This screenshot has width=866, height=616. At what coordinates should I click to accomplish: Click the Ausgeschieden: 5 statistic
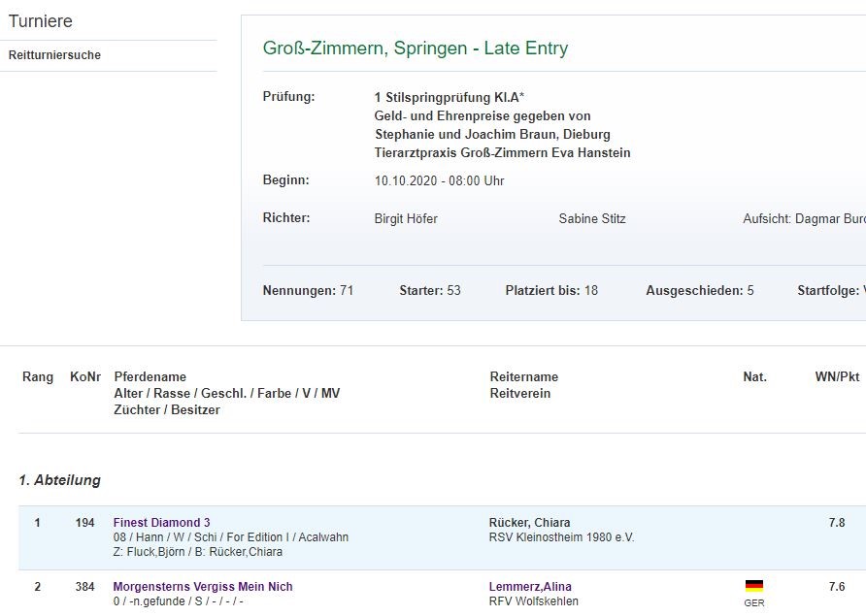point(699,291)
